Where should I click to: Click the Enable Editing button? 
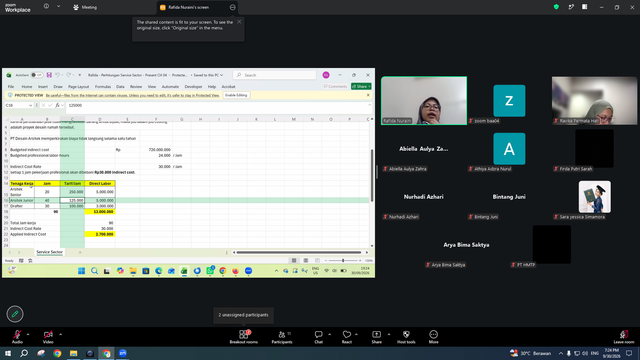coord(236,95)
